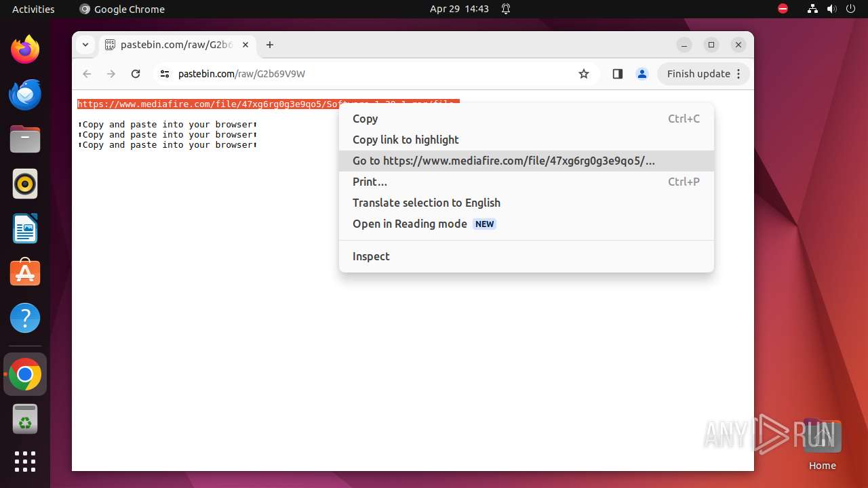Bookmark this tab with the star

[584, 74]
